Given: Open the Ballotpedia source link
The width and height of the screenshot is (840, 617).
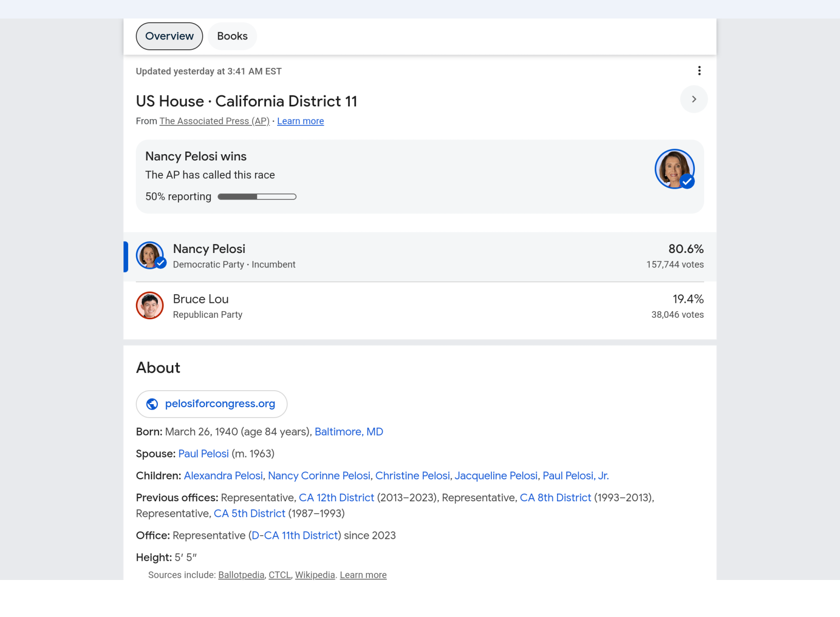Looking at the screenshot, I should coord(241,575).
